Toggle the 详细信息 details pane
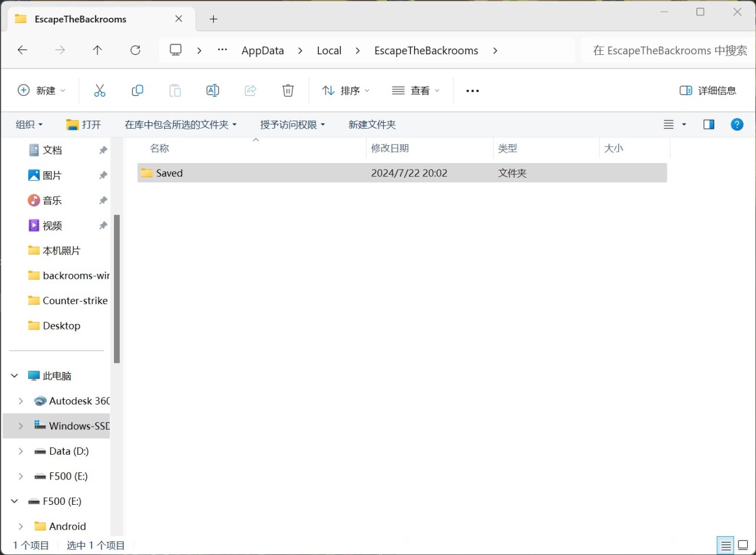The image size is (756, 555). coord(708,90)
